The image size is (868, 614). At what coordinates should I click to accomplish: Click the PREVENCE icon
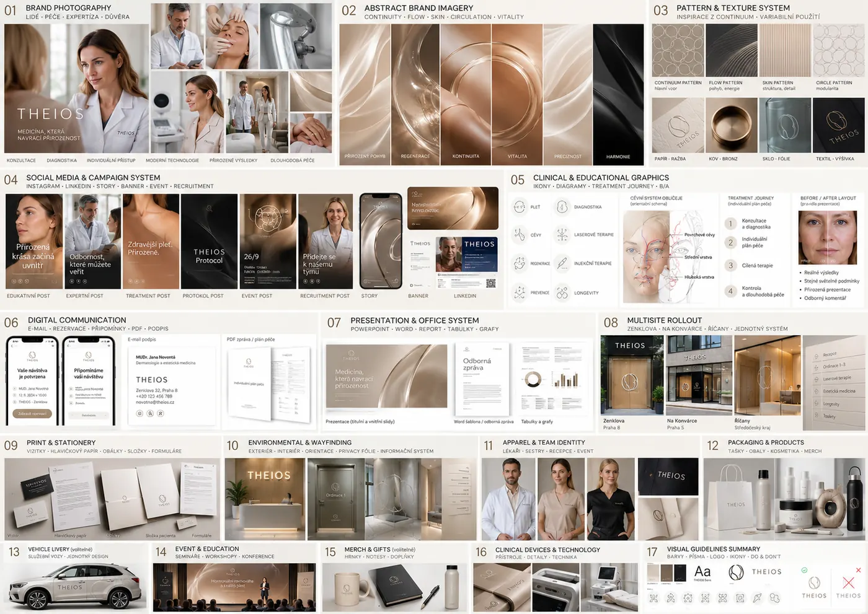(520, 292)
